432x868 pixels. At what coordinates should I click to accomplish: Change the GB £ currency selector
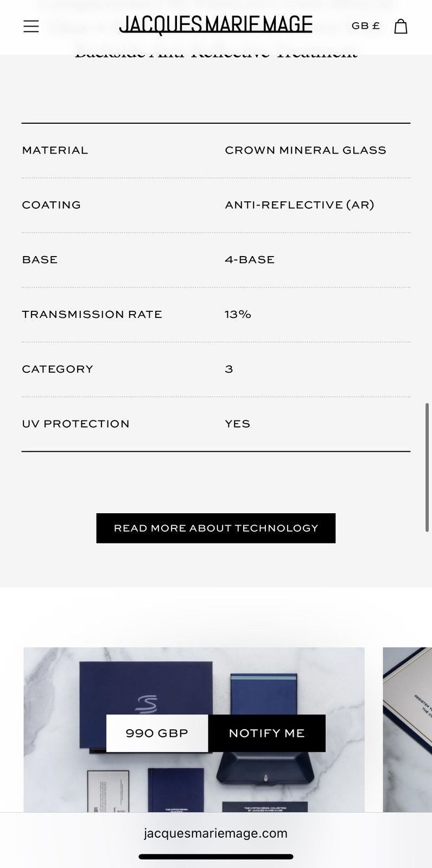click(366, 26)
